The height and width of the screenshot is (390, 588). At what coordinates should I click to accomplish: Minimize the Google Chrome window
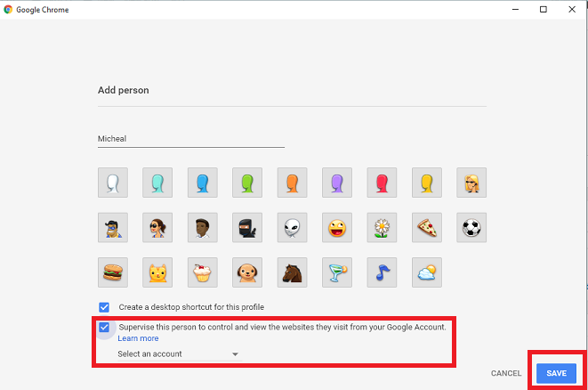coord(516,10)
